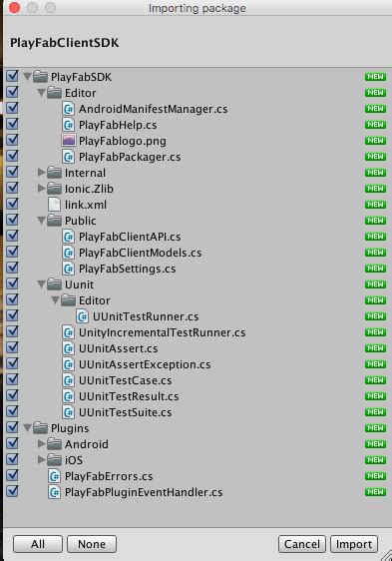Expand the Internal folder
This screenshot has width=392, height=561.
click(x=42, y=173)
